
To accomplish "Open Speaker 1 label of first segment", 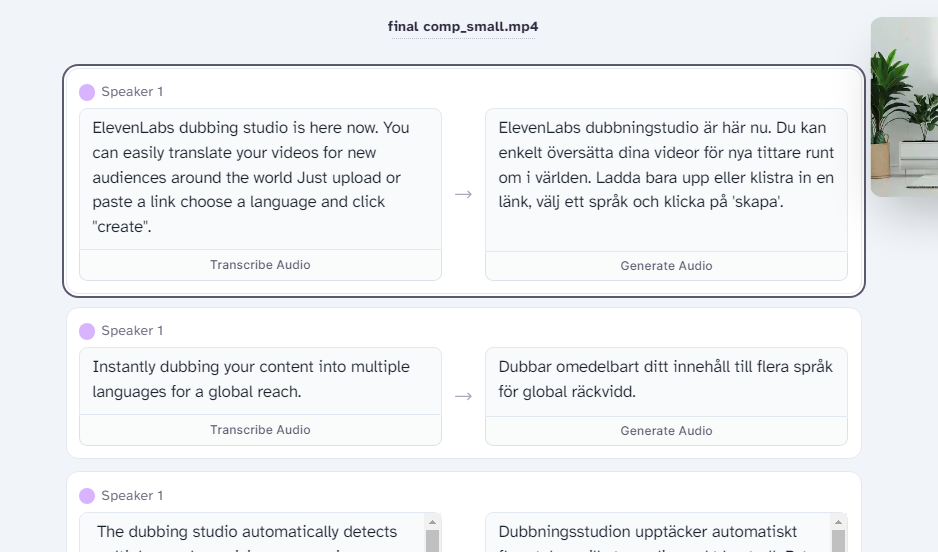I will point(132,92).
